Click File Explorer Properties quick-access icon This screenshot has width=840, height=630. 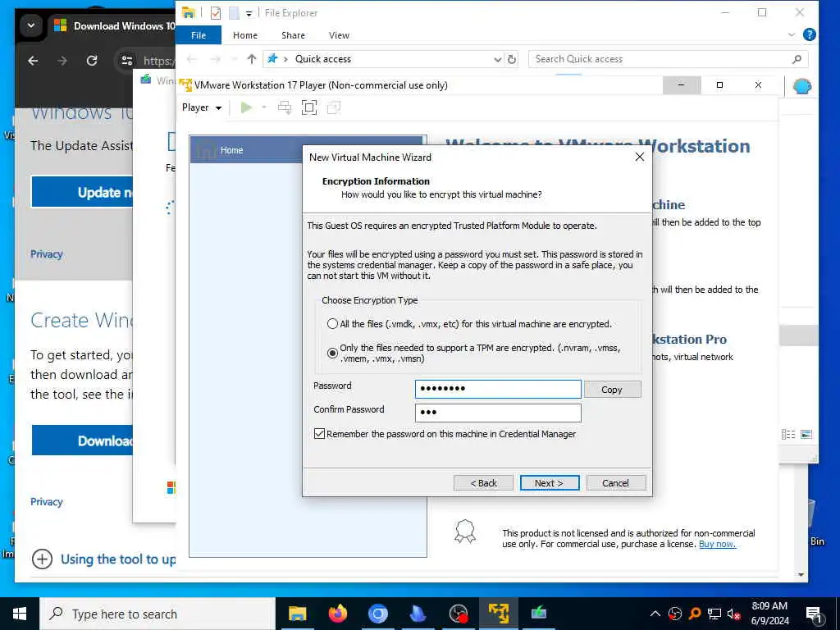(x=216, y=13)
